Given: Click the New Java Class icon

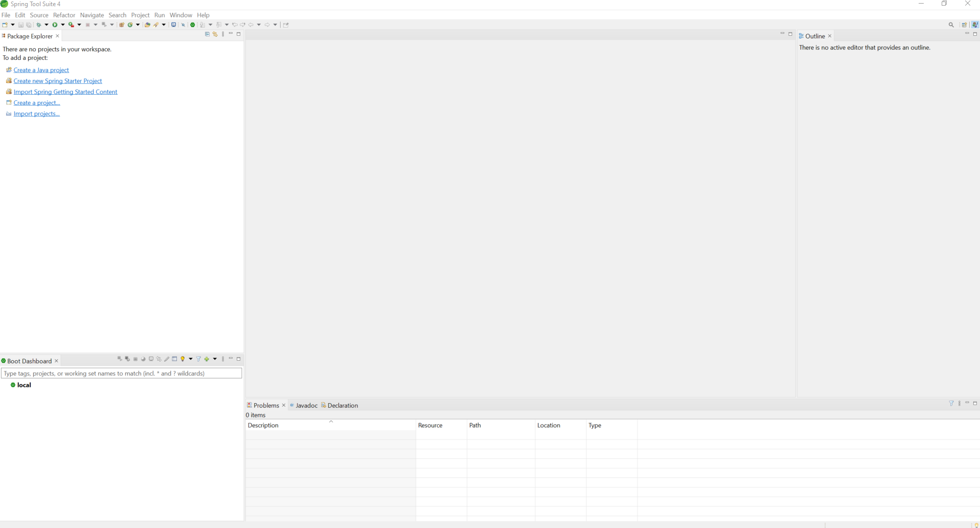Looking at the screenshot, I should [x=130, y=25].
